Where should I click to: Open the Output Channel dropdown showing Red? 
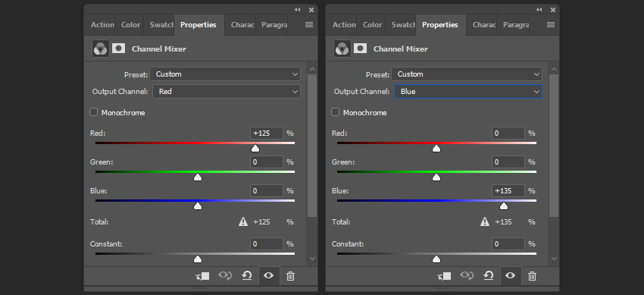[x=227, y=92]
